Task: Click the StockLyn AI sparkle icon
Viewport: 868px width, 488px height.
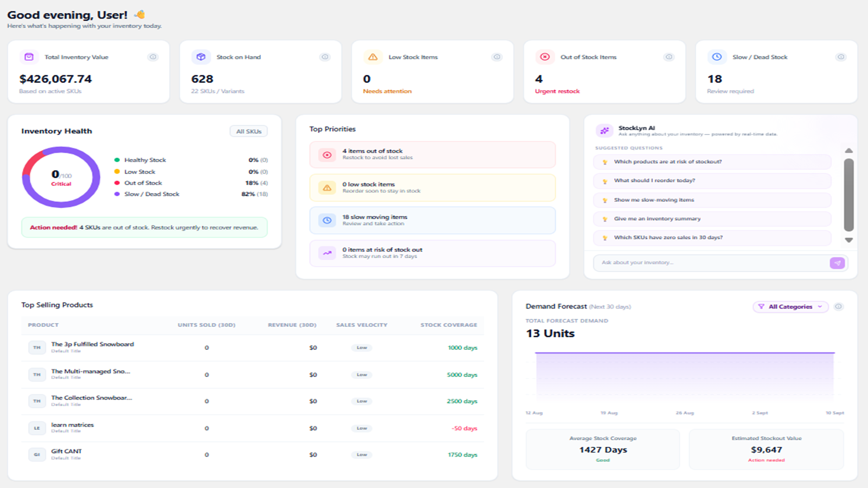Action: pos(604,131)
